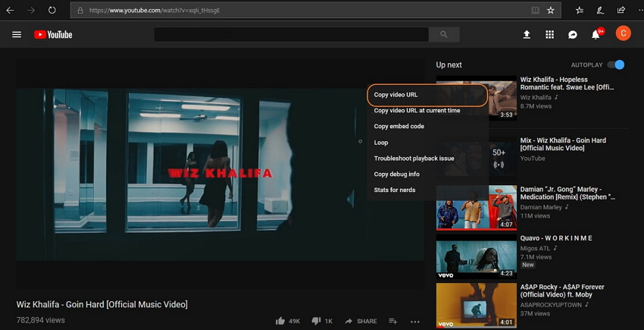Open Mix - Wiz Khalifa - Goin Hard title
Image resolution: width=644 pixels, height=330 pixels.
click(563, 144)
